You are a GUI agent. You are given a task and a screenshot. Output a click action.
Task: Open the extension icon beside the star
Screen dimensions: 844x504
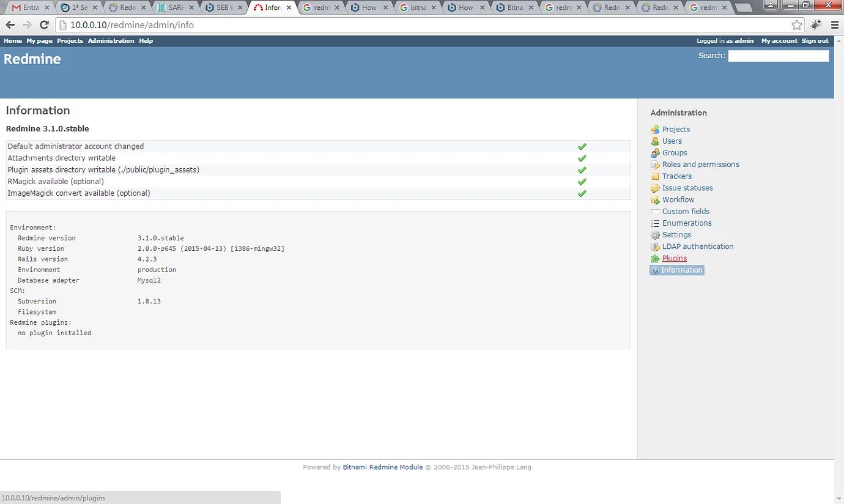pyautogui.click(x=816, y=25)
